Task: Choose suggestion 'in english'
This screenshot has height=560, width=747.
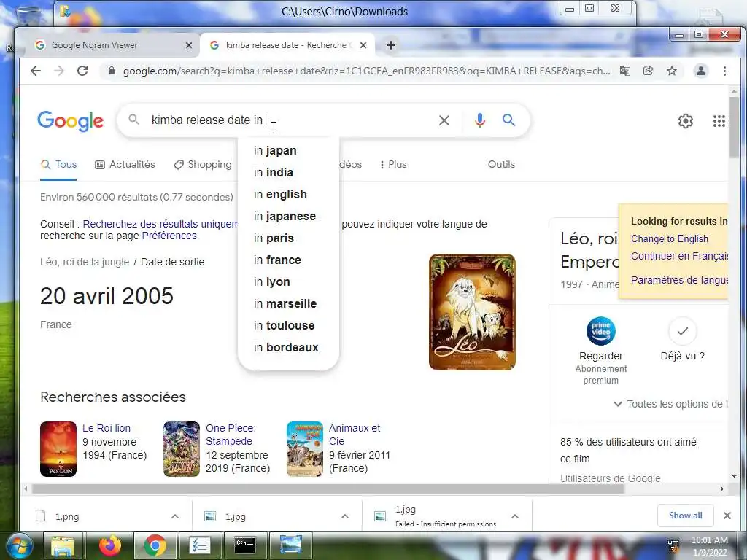Action: coord(288,194)
